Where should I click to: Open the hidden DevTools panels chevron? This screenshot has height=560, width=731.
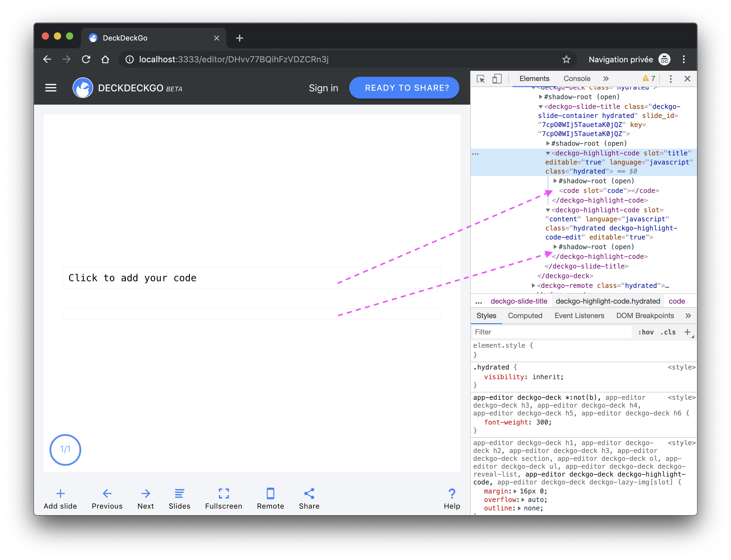[x=606, y=79]
